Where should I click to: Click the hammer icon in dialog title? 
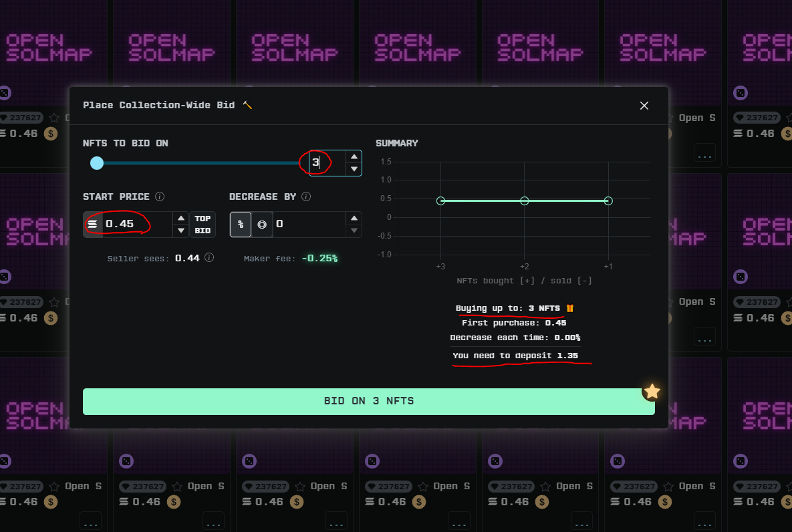point(247,105)
